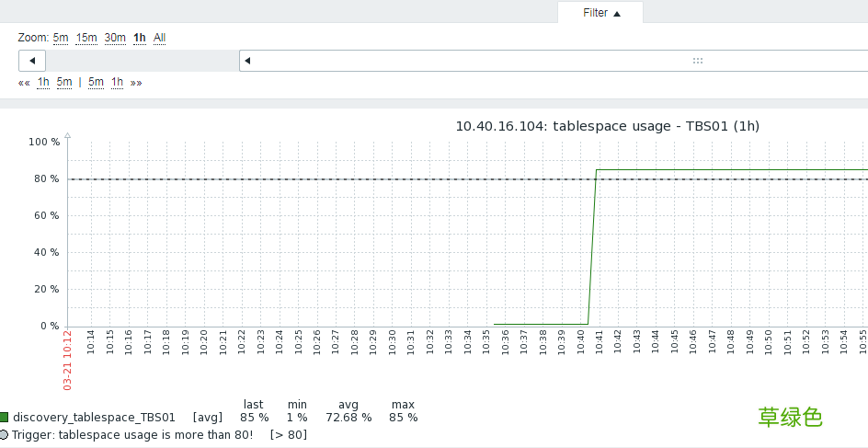
Task: Click the scrollbar left arrow button
Action: point(32,61)
